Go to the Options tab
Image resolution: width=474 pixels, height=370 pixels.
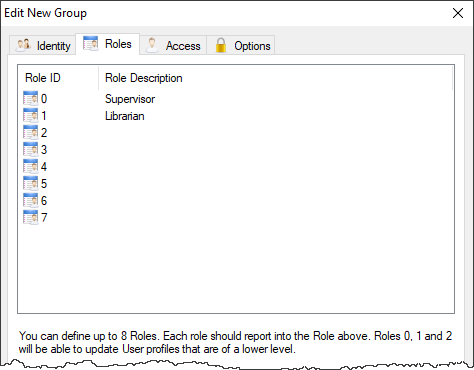click(x=241, y=45)
